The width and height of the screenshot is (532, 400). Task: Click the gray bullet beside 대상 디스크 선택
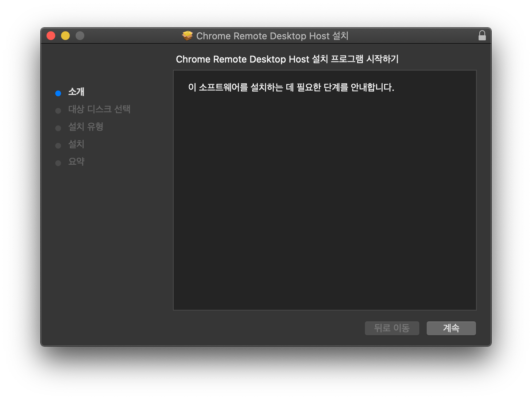(58, 111)
